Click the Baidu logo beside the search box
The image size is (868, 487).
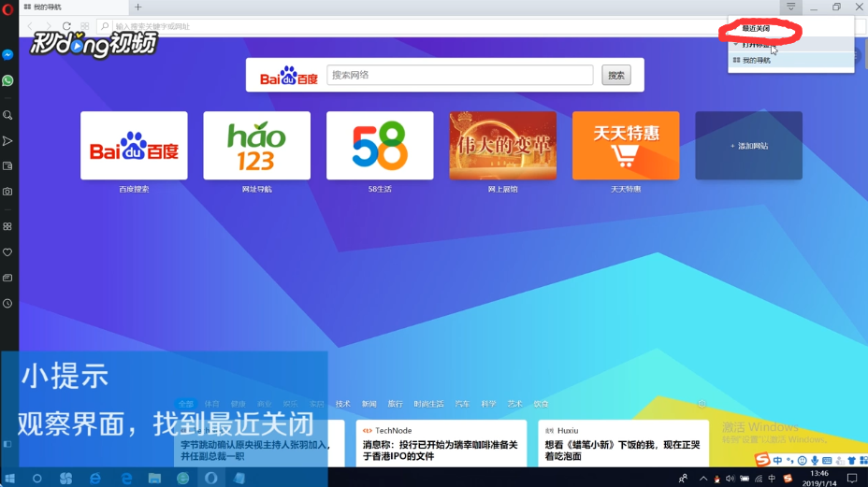(x=289, y=76)
